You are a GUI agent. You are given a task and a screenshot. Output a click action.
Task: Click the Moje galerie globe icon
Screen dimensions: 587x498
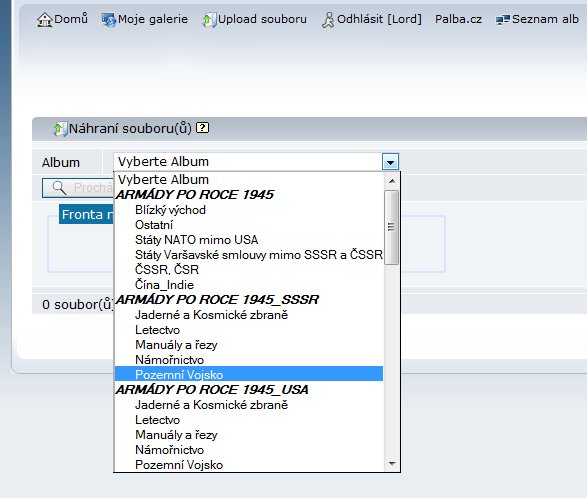(109, 20)
